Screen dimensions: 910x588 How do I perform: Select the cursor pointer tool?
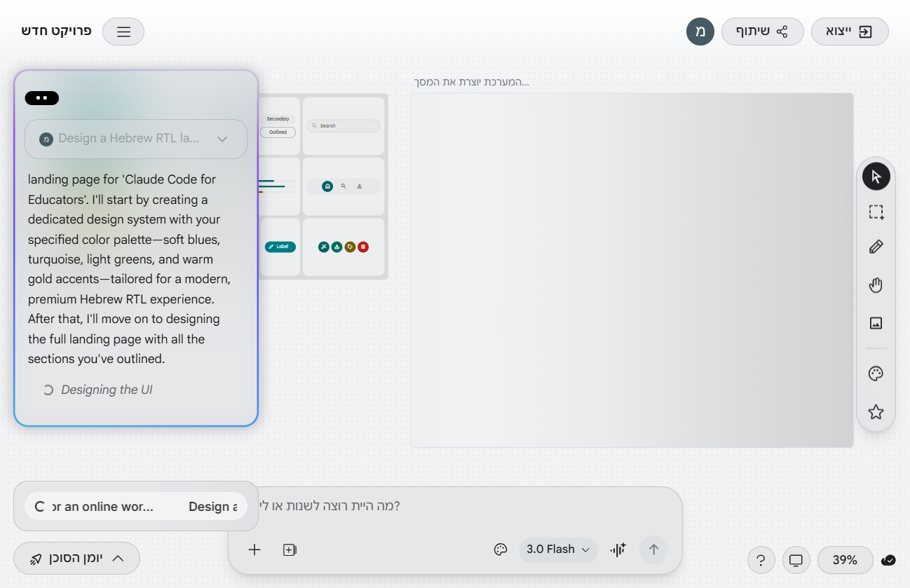876,176
